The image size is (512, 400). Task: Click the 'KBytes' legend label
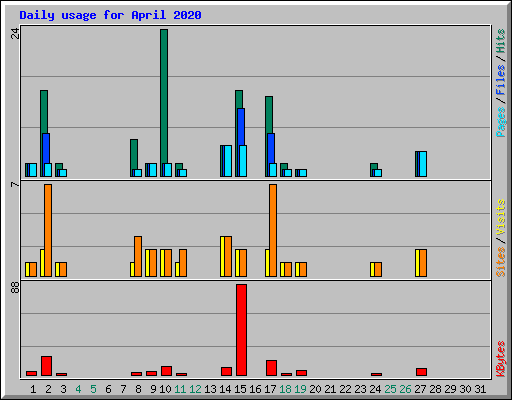point(500,359)
